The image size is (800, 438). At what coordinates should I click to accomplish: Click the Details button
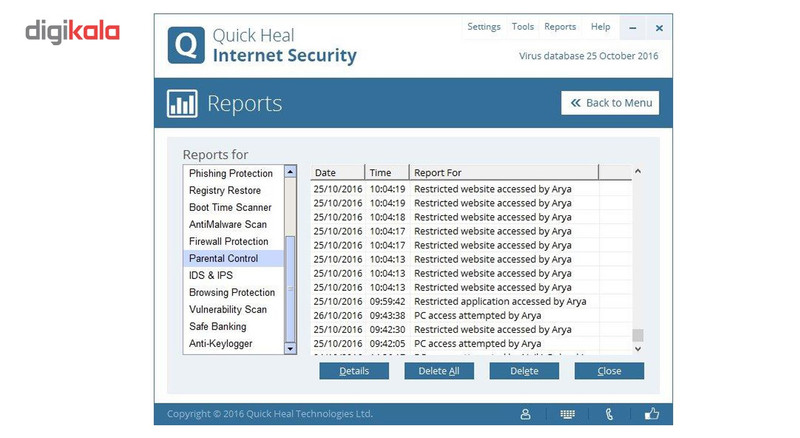354,371
